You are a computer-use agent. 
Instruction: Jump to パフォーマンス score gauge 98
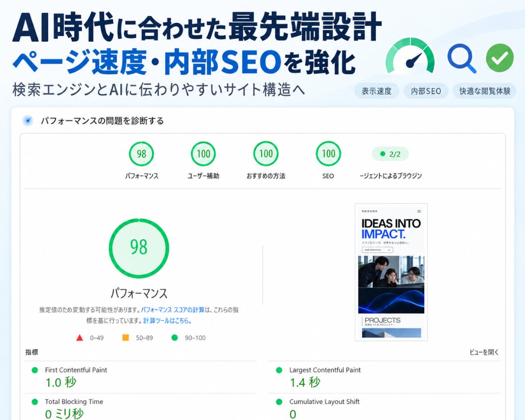141,154
